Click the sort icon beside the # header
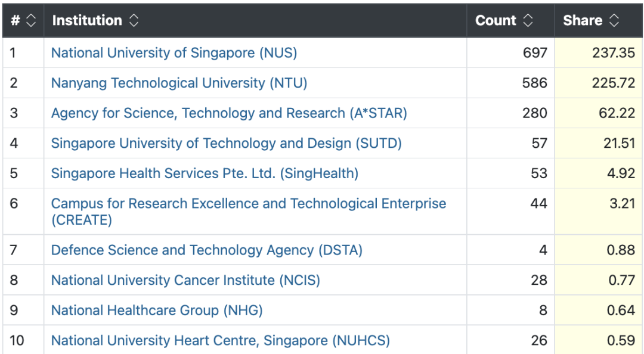The width and height of the screenshot is (644, 354). [31, 21]
